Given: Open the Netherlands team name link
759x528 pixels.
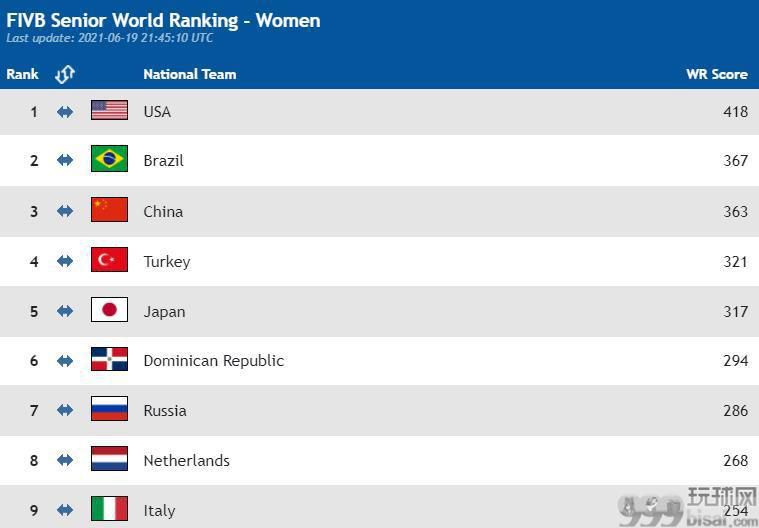Looking at the screenshot, I should click(186, 461).
